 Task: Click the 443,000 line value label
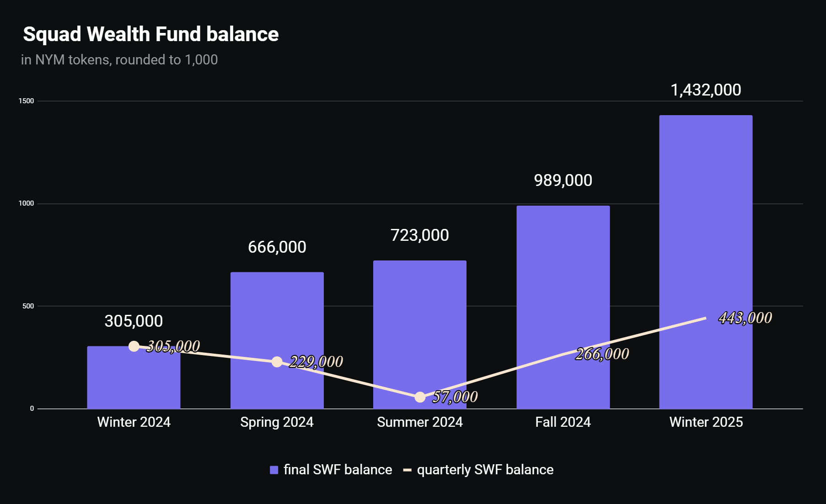[745, 318]
